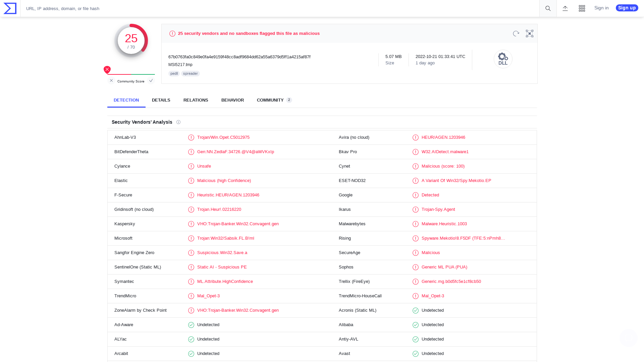
Task: Open the Security Vendors' Analysis info icon
Action: point(178,122)
